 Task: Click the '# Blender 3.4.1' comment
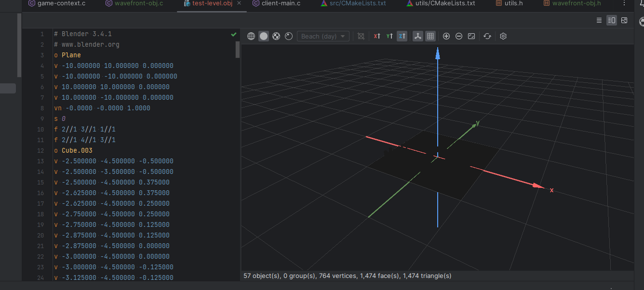[83, 34]
